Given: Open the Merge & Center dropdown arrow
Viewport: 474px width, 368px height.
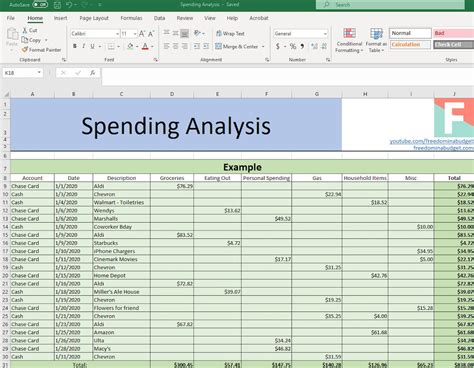Looking at the screenshot, I should click(263, 46).
